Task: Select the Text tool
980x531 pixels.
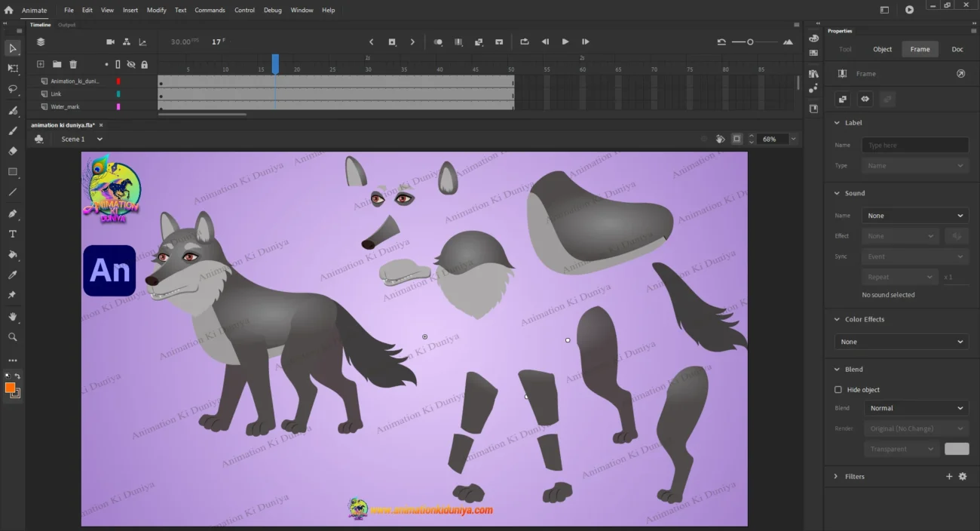Action: pyautogui.click(x=13, y=234)
